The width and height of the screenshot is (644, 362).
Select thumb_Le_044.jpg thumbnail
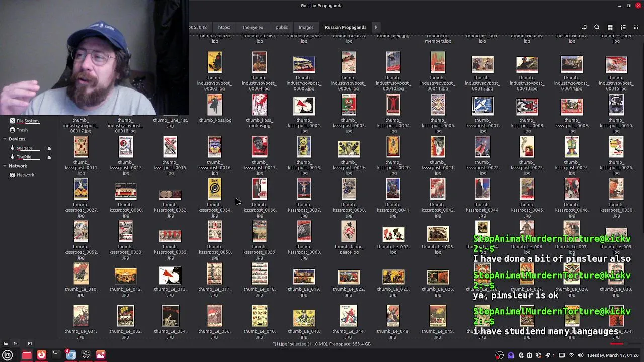click(349, 316)
